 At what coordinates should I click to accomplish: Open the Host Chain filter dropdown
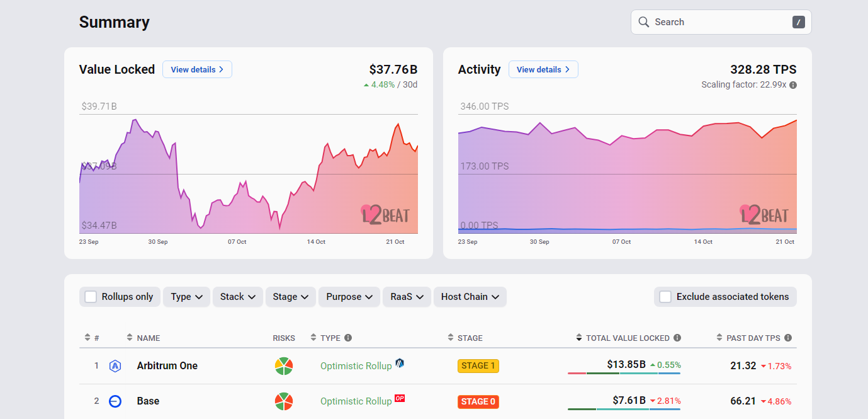pyautogui.click(x=470, y=297)
